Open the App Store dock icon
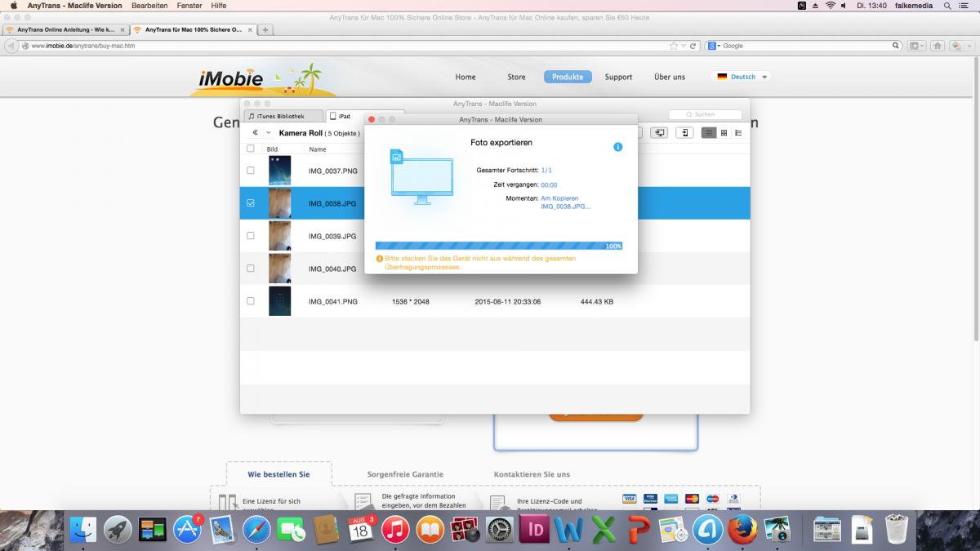Viewport: 980px width, 551px height. [187, 531]
